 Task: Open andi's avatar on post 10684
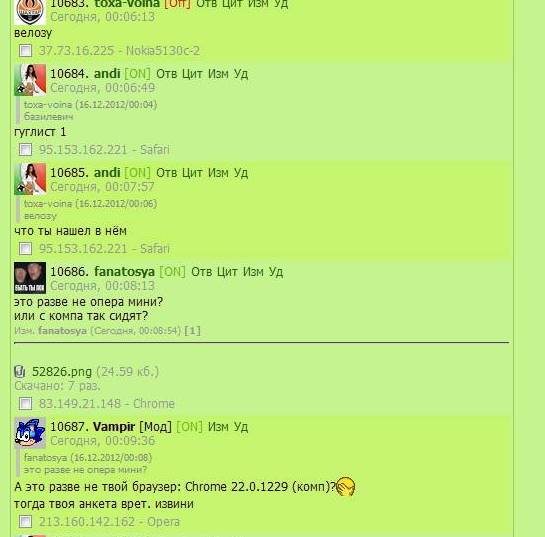(x=30, y=80)
